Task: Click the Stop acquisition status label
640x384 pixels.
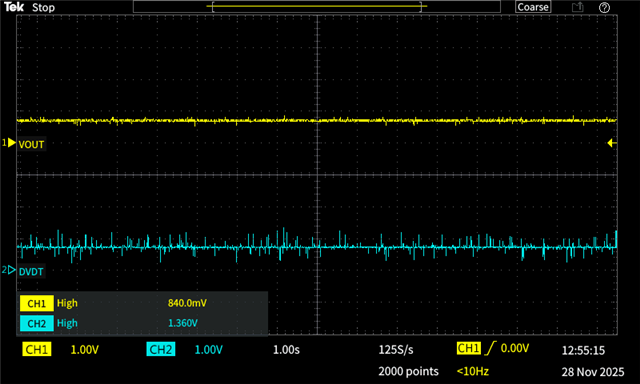Action: (x=43, y=8)
